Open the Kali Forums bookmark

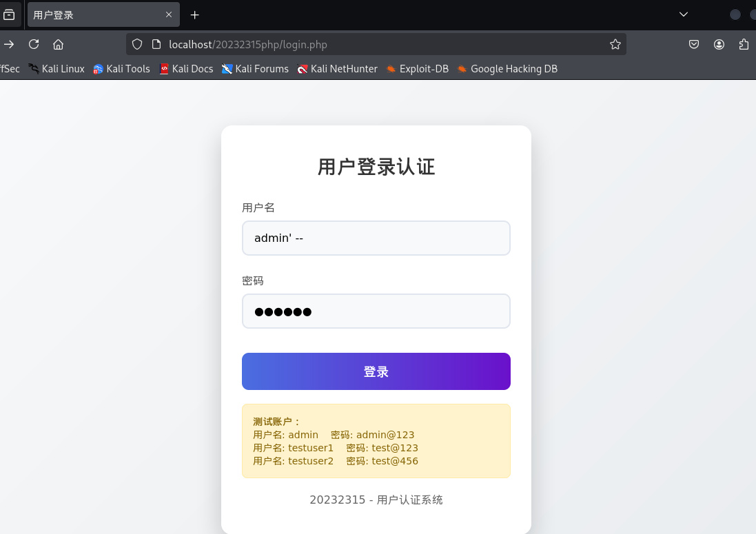click(255, 69)
